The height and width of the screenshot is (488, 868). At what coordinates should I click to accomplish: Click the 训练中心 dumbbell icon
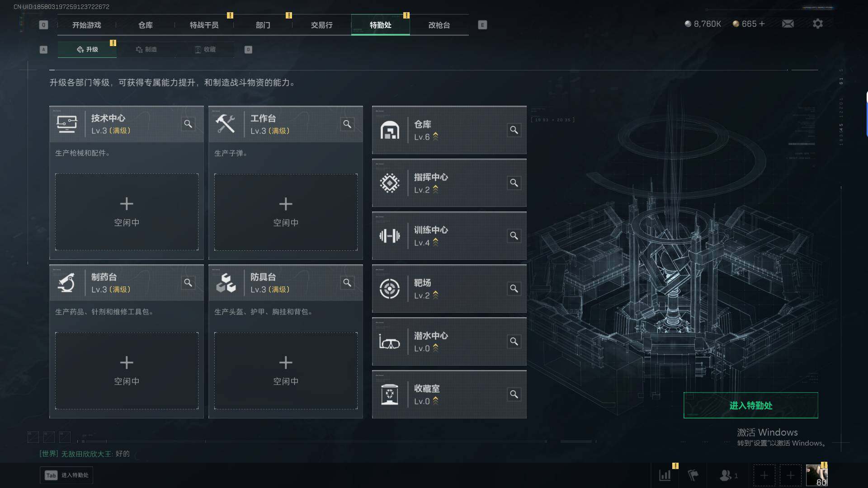389,236
